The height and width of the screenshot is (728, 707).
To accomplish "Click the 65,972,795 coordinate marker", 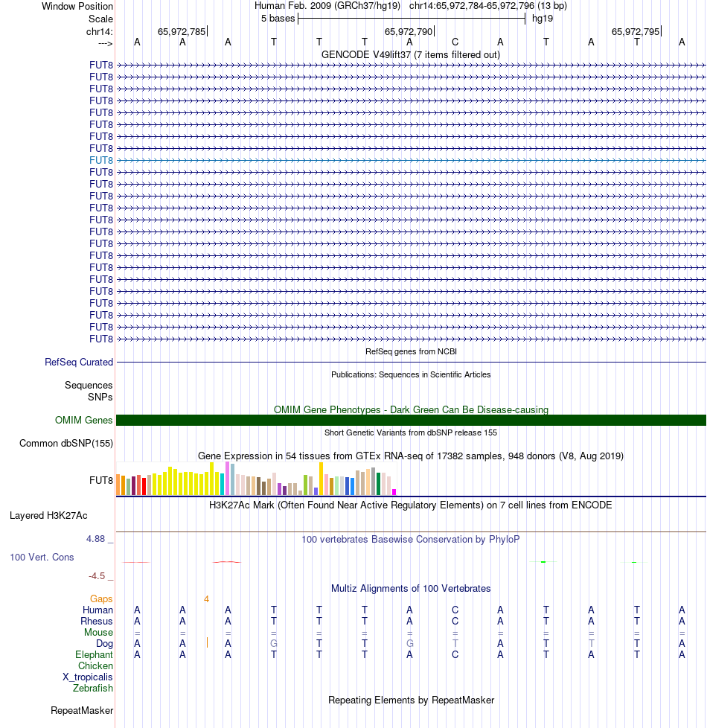I will pyautogui.click(x=636, y=31).
